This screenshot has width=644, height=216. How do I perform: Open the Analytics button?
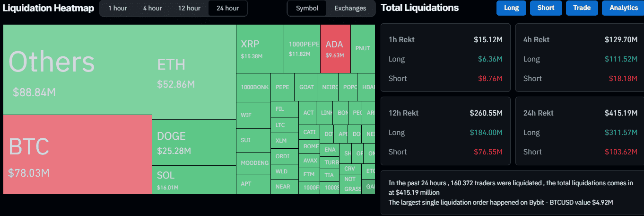point(624,8)
